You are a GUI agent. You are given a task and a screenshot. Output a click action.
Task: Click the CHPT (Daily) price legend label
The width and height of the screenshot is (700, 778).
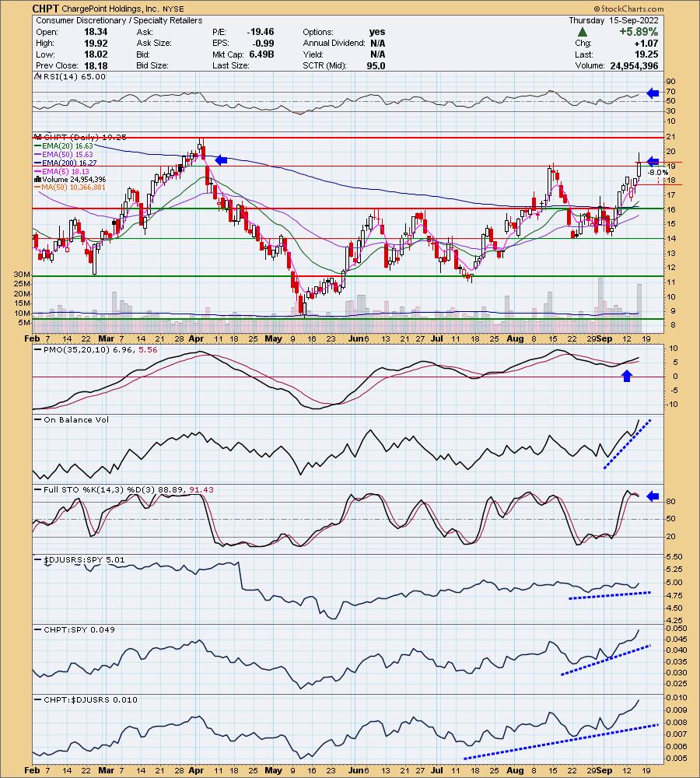click(x=85, y=137)
